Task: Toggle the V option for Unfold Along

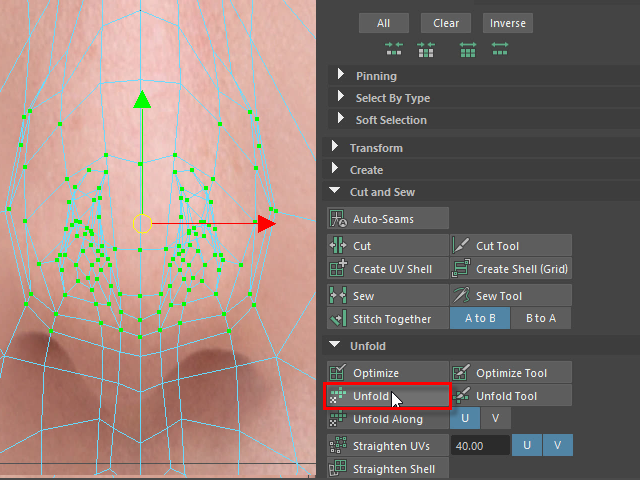Action: point(496,419)
